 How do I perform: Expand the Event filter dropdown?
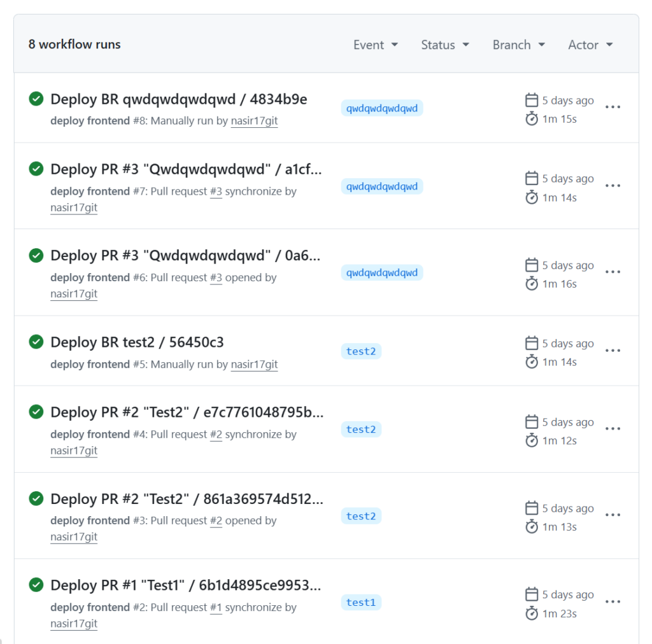pos(376,45)
